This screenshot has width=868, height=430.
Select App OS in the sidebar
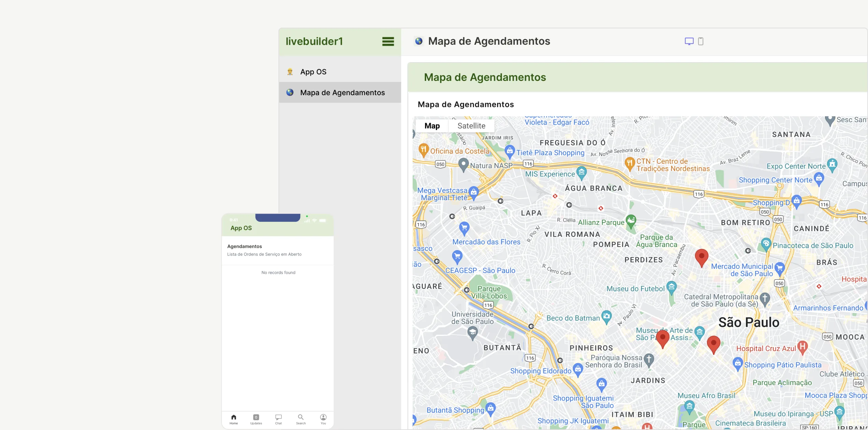click(340, 72)
